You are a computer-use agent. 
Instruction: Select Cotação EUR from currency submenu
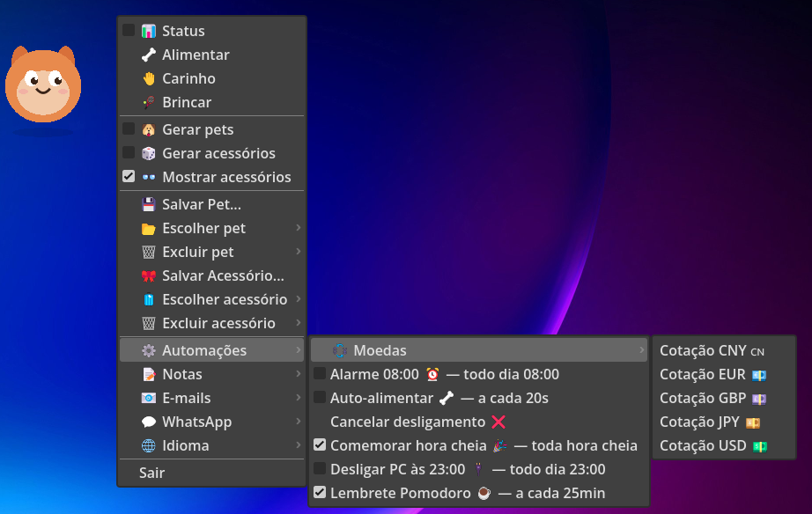[724, 374]
